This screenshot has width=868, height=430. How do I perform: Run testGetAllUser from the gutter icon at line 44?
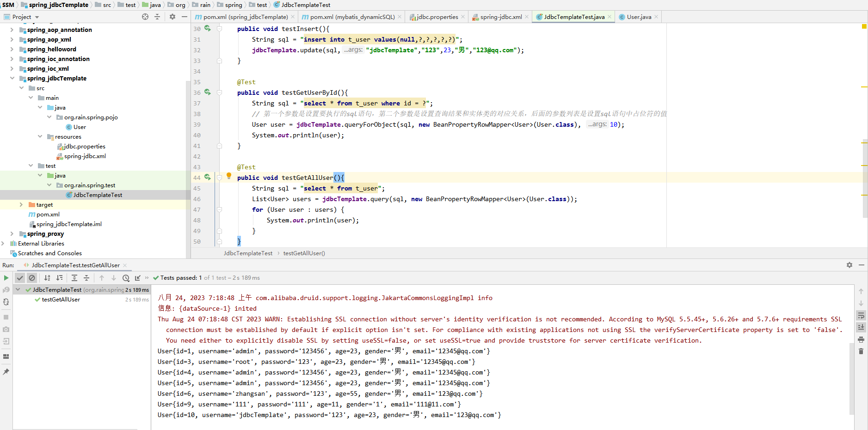coord(208,178)
